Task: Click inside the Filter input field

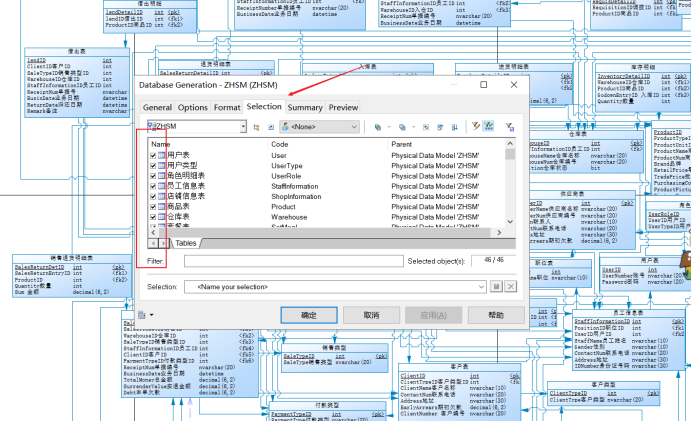Action: (x=293, y=261)
